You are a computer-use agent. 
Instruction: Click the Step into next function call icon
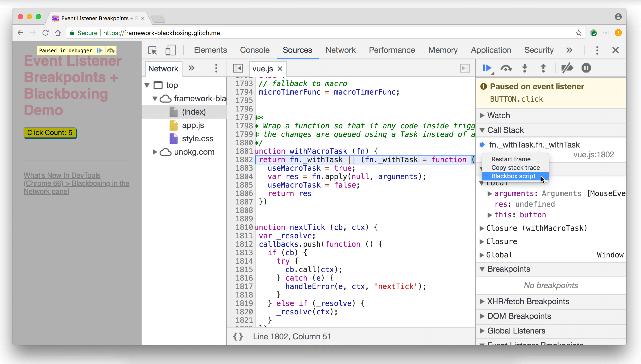coord(524,68)
